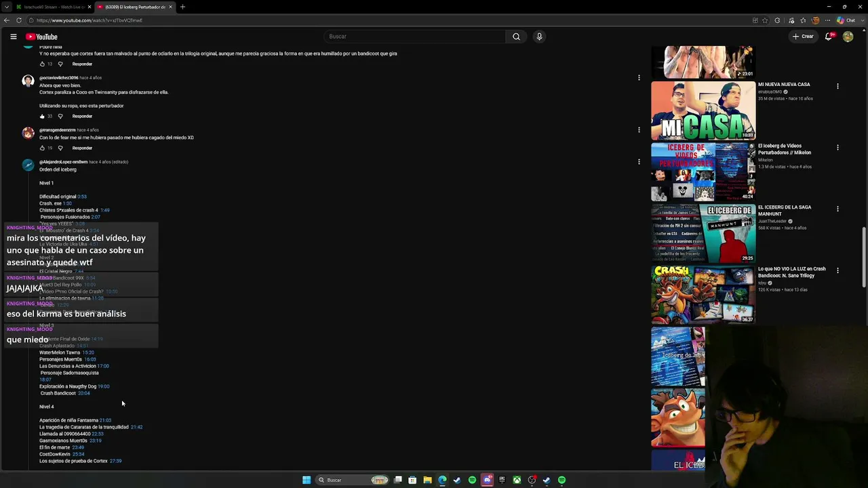Switch to the Israchuek0 Stream tab
This screenshot has height=488, width=868.
coord(52,7)
